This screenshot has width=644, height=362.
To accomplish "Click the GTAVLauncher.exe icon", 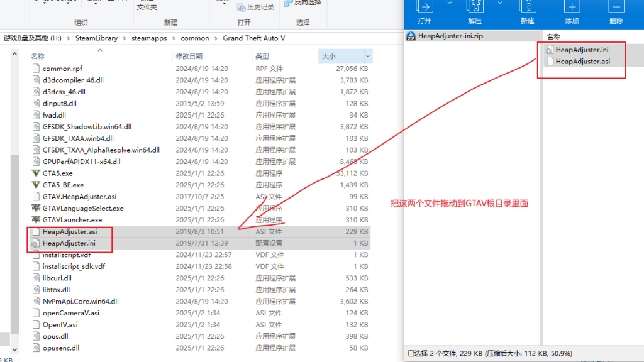I will coord(36,219).
